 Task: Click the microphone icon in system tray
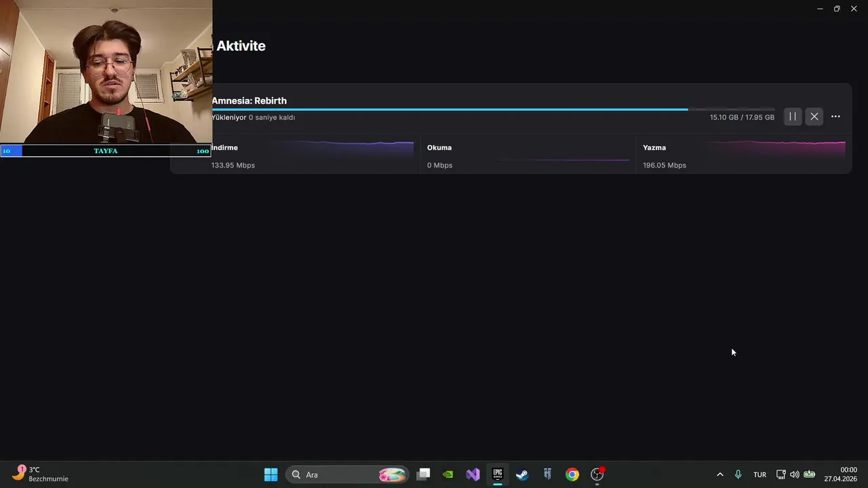pos(738,474)
